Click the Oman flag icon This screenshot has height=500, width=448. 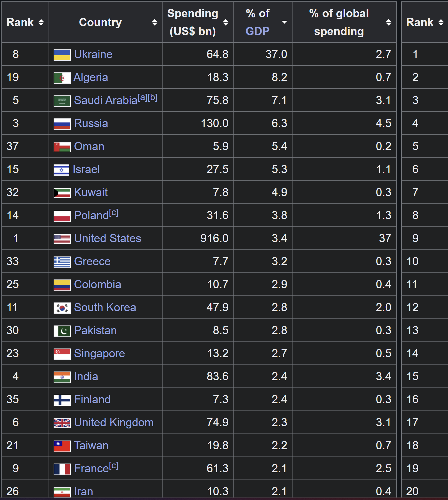click(62, 147)
